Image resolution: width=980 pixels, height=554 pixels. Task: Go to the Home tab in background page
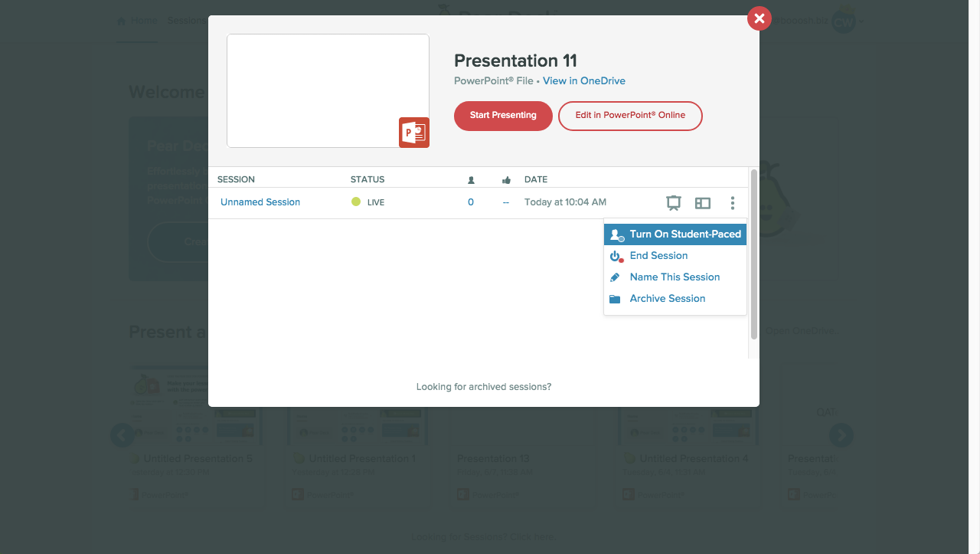pos(137,21)
